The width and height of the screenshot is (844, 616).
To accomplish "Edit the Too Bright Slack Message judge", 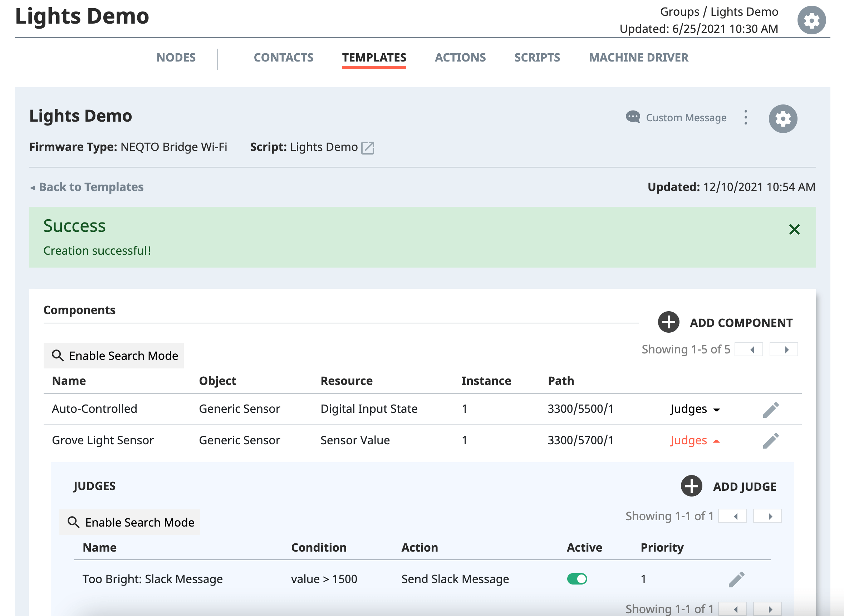I will coord(736,579).
